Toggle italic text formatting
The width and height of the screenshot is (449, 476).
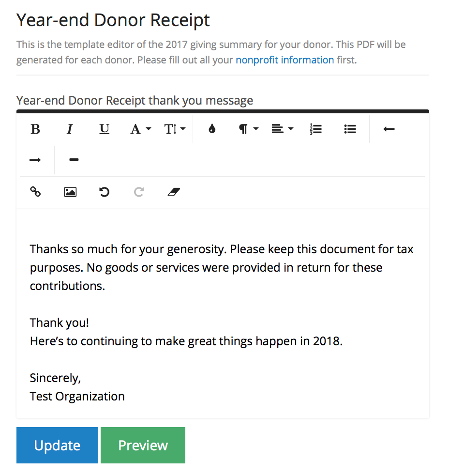click(x=70, y=129)
